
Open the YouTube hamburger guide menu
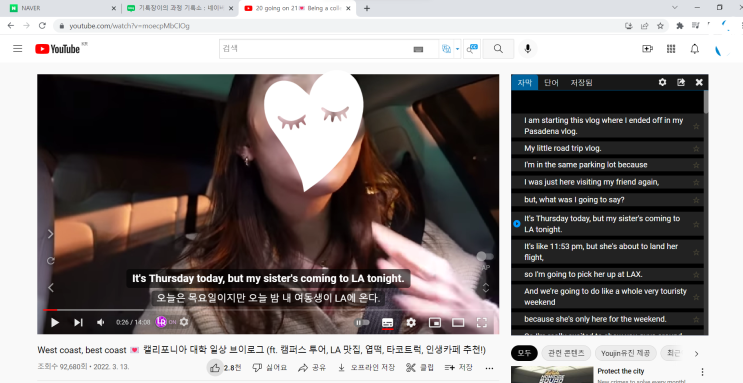18,48
